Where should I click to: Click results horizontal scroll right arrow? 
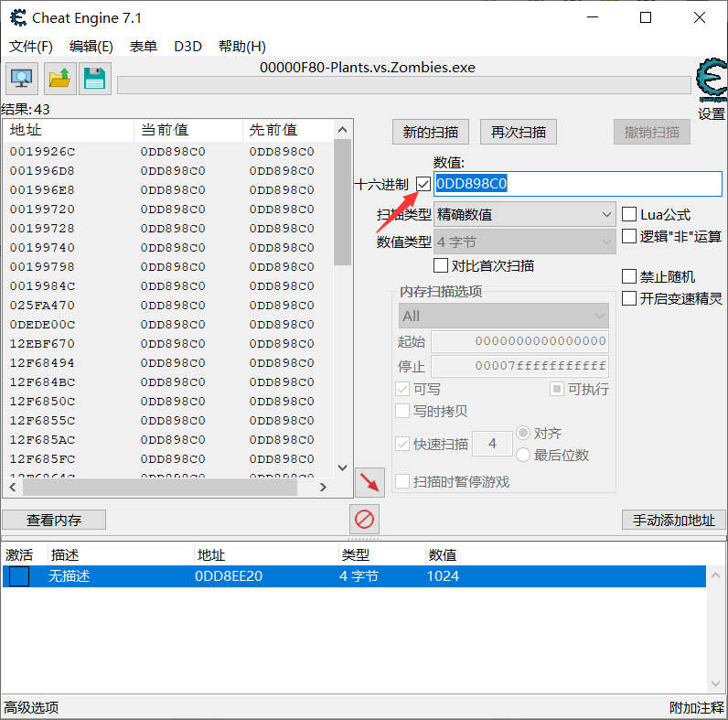point(323,487)
